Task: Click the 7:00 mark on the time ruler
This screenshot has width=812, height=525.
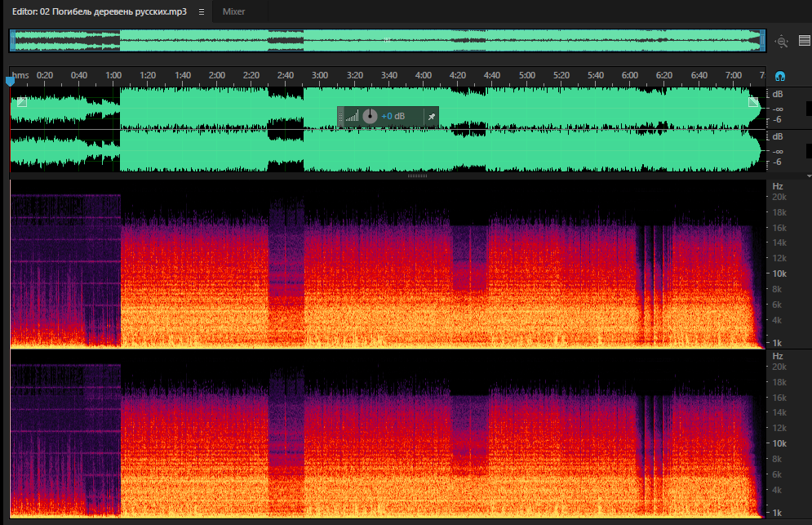Action: coord(734,75)
